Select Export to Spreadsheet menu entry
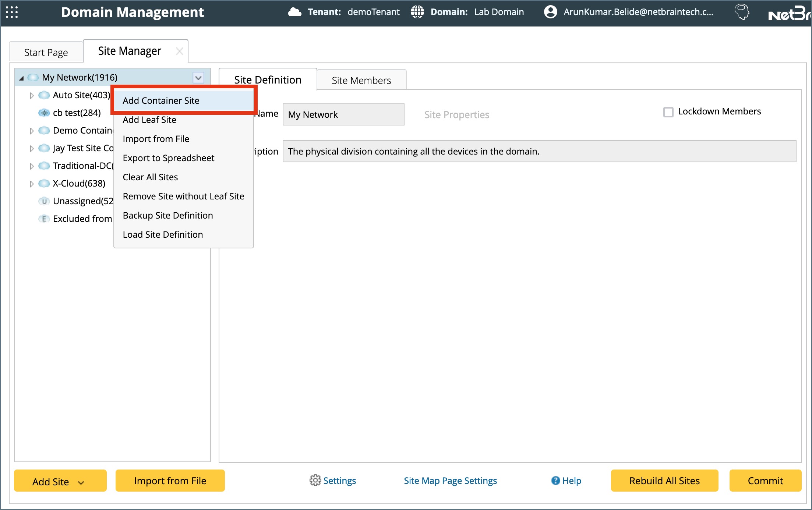Screen dimensions: 812x510 [169, 158]
